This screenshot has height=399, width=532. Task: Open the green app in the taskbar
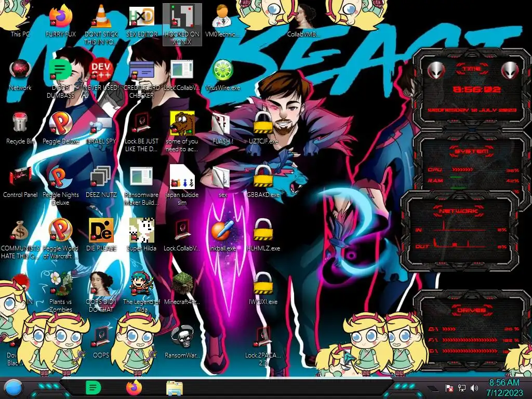(x=94, y=388)
